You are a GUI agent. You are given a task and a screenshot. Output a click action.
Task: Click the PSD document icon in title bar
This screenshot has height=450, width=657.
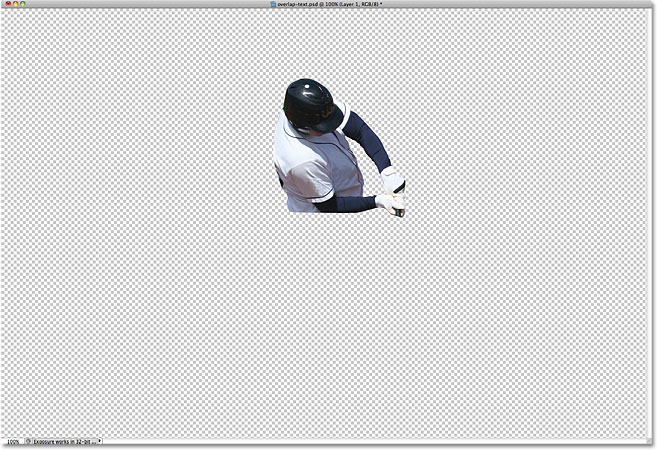tap(273, 4)
